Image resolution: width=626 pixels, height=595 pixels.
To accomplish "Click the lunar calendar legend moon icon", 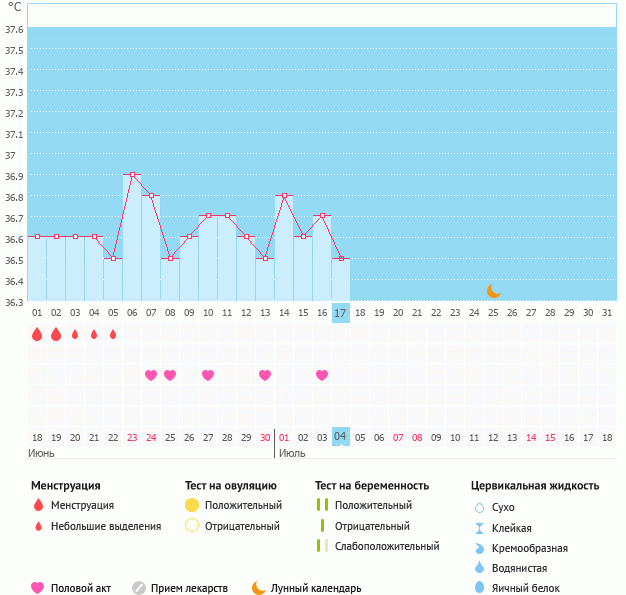I will click(259, 588).
